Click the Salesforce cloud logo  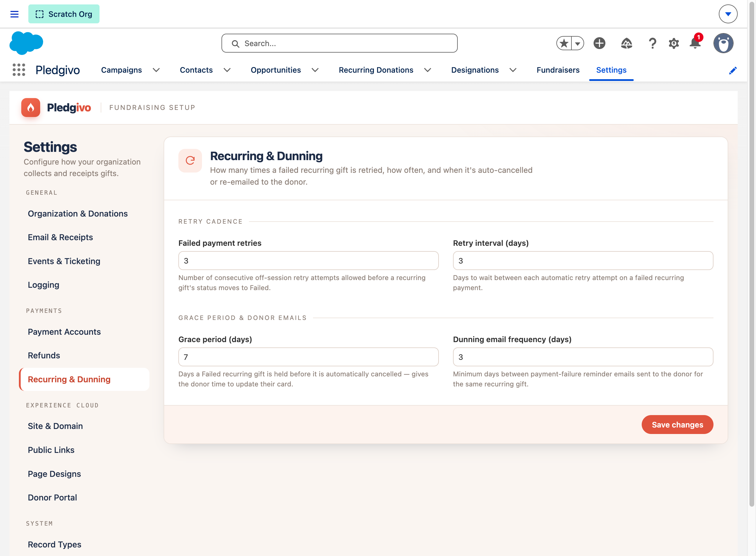pos(26,43)
